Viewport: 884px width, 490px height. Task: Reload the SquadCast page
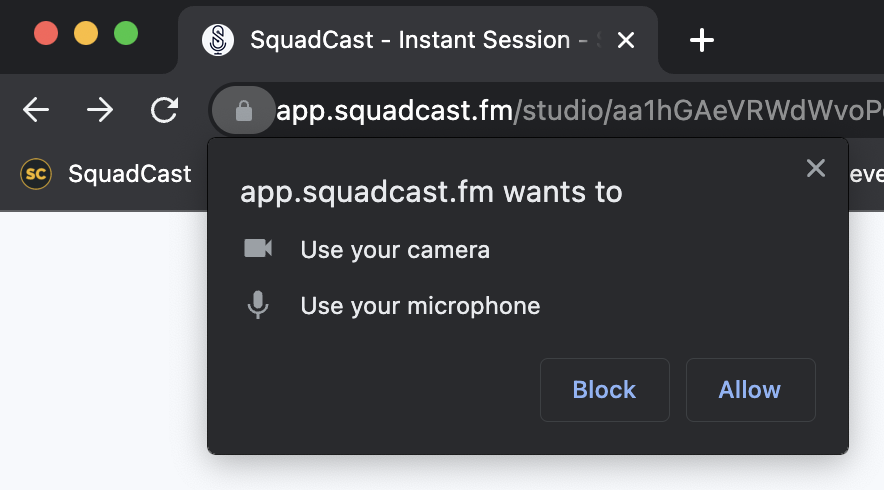tap(164, 110)
